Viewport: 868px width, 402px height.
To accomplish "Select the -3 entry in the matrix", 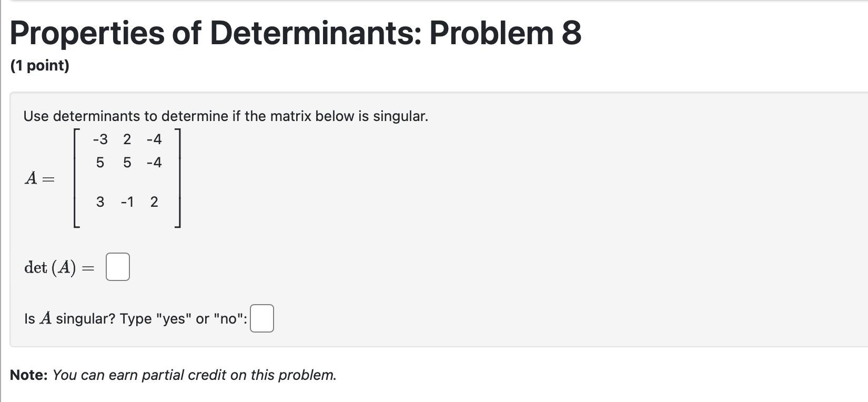I will [100, 139].
